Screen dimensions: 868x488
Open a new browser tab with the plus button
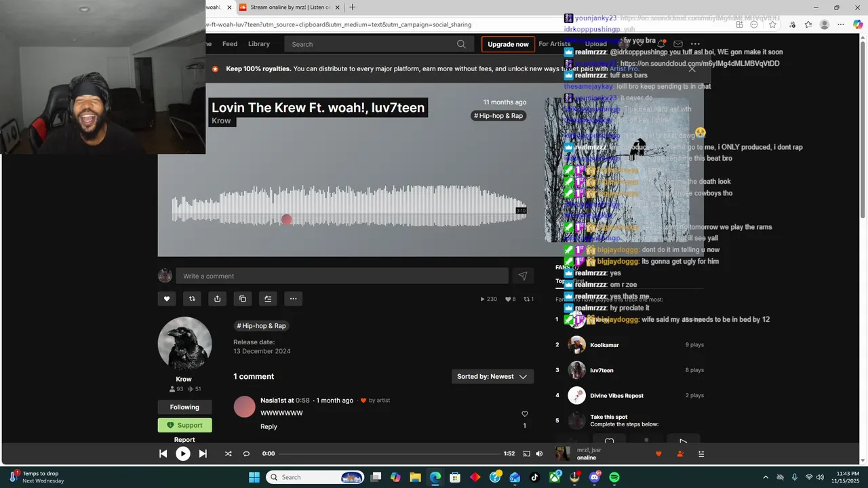coord(352,7)
